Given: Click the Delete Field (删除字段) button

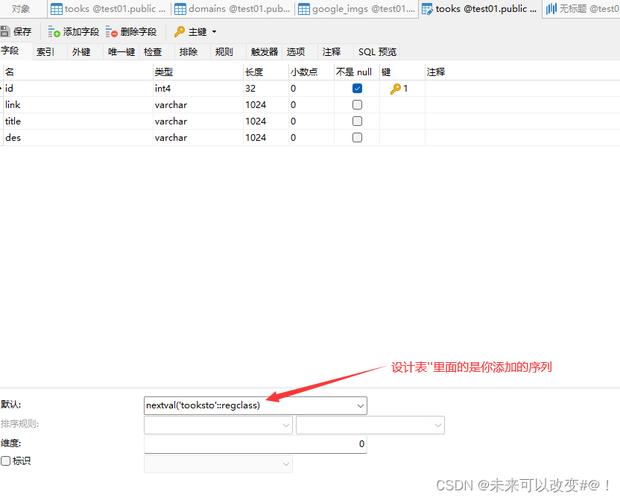Looking at the screenshot, I should point(131,32).
